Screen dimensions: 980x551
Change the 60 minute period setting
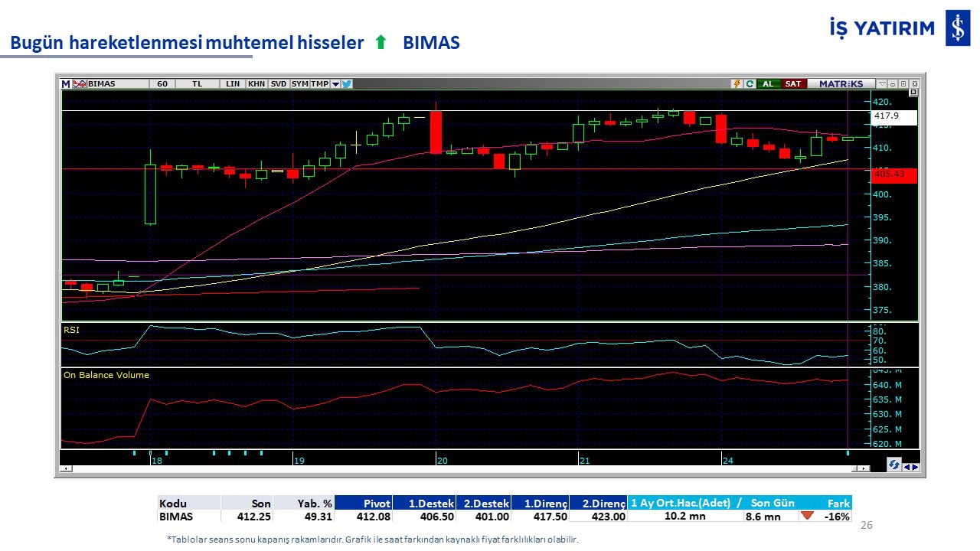162,84
